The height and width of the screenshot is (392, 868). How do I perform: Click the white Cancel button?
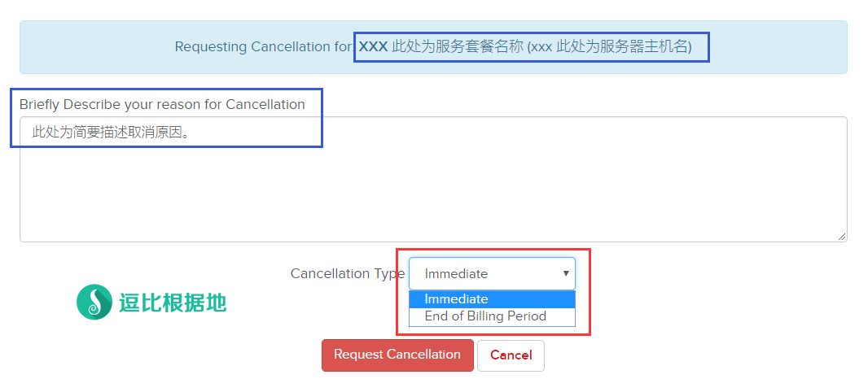point(511,355)
